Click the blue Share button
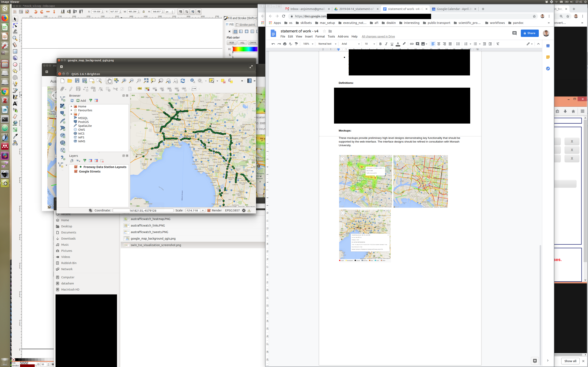Screen dimensions: 588x367 pos(529,33)
